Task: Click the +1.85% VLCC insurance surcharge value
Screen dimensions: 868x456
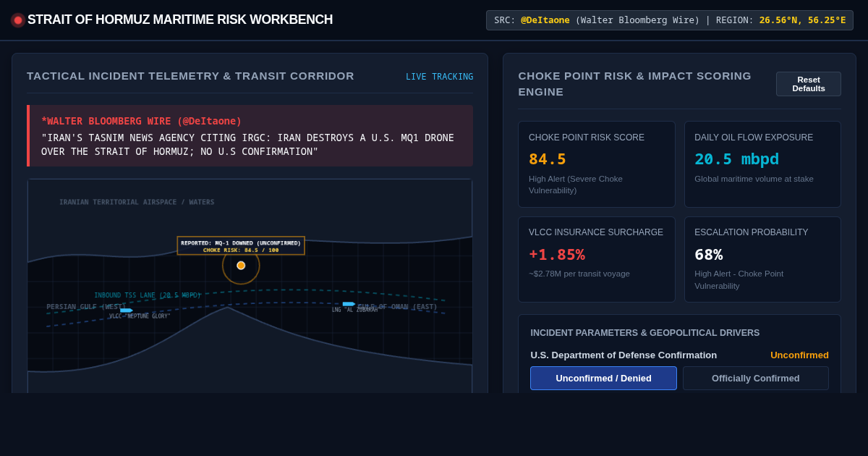Action: pyautogui.click(x=557, y=255)
